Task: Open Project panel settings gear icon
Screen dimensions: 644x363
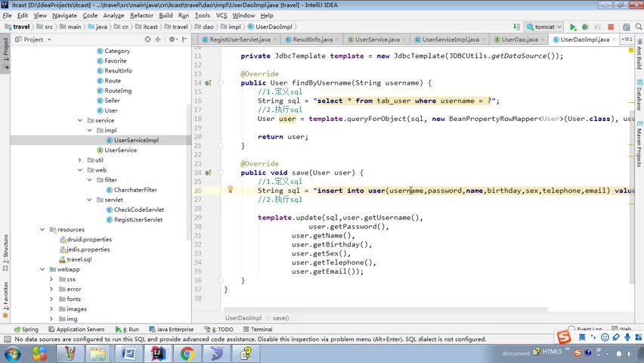Action: (172, 39)
